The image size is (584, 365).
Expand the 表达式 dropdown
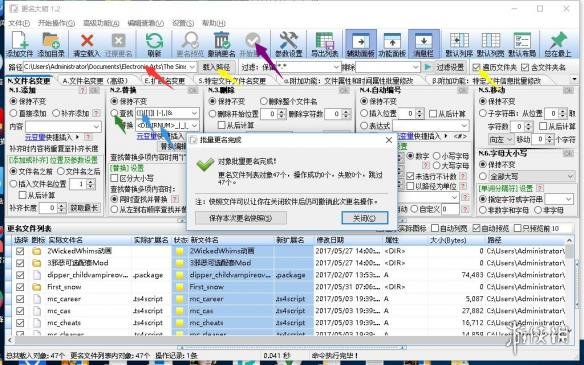[x=464, y=126]
